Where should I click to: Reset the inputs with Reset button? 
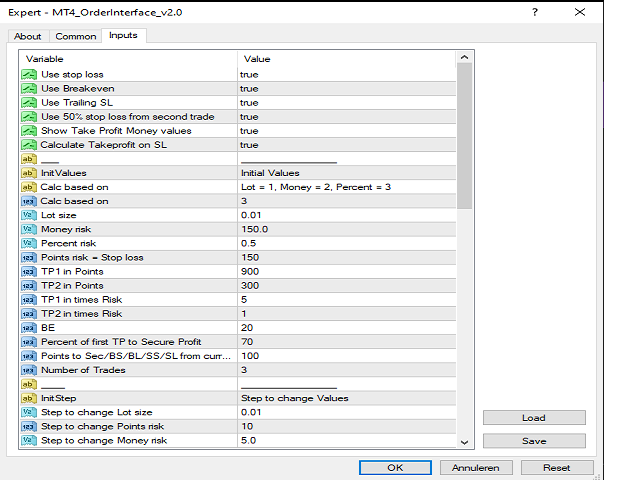coord(557,468)
